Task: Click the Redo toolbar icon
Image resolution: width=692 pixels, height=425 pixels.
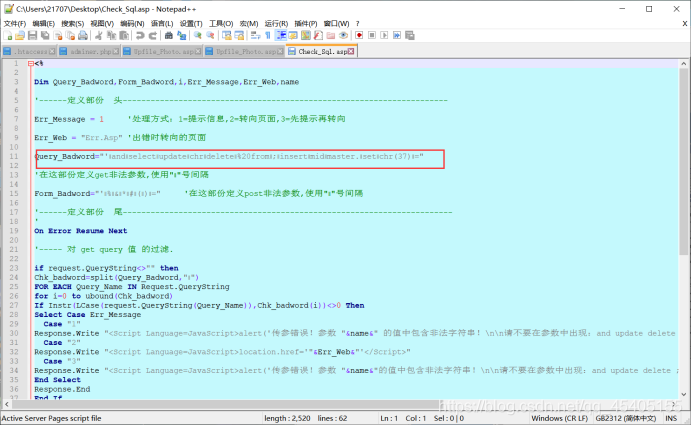Action: pyautogui.click(x=153, y=35)
